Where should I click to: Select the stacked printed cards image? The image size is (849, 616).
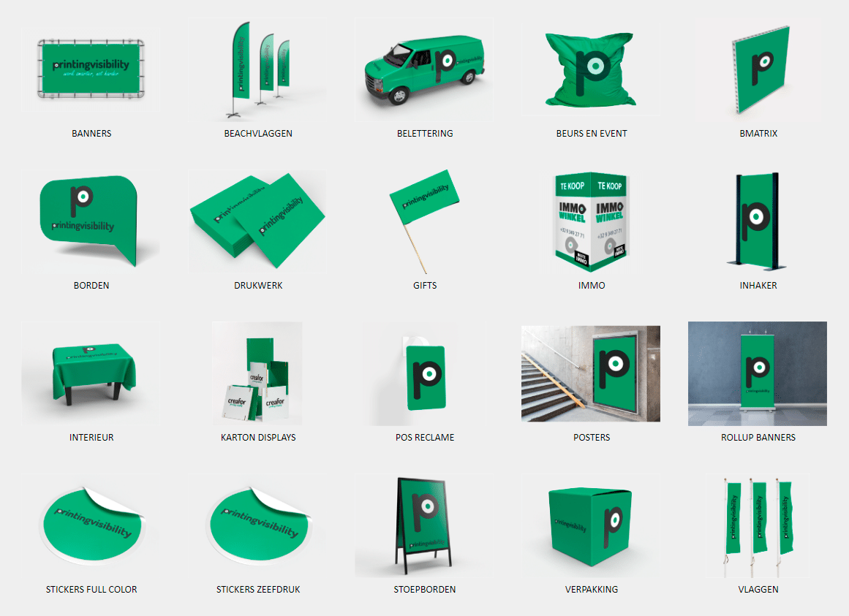point(257,221)
